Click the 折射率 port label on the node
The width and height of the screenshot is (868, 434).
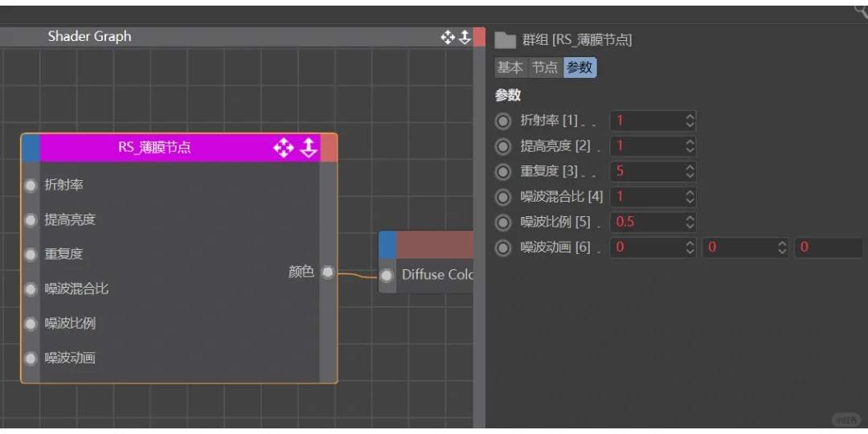[x=63, y=186]
